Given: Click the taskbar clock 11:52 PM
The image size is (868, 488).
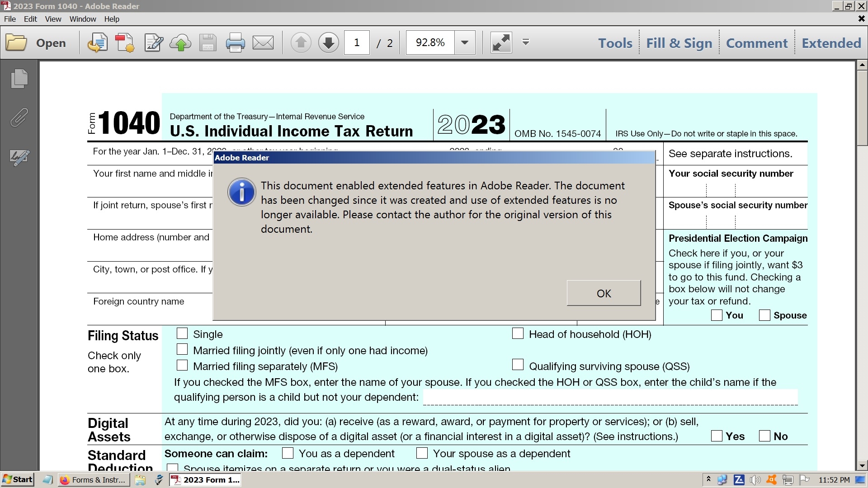Looking at the screenshot, I should 834,480.
